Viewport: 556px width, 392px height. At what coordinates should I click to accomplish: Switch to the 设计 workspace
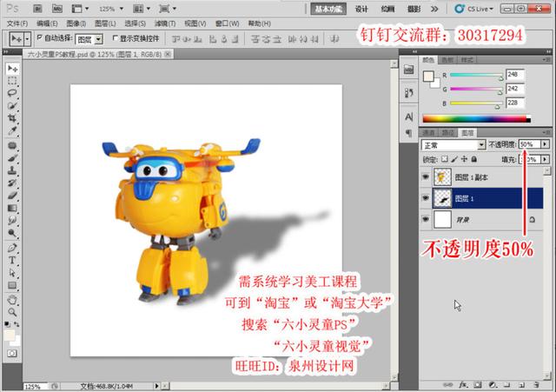pos(361,9)
